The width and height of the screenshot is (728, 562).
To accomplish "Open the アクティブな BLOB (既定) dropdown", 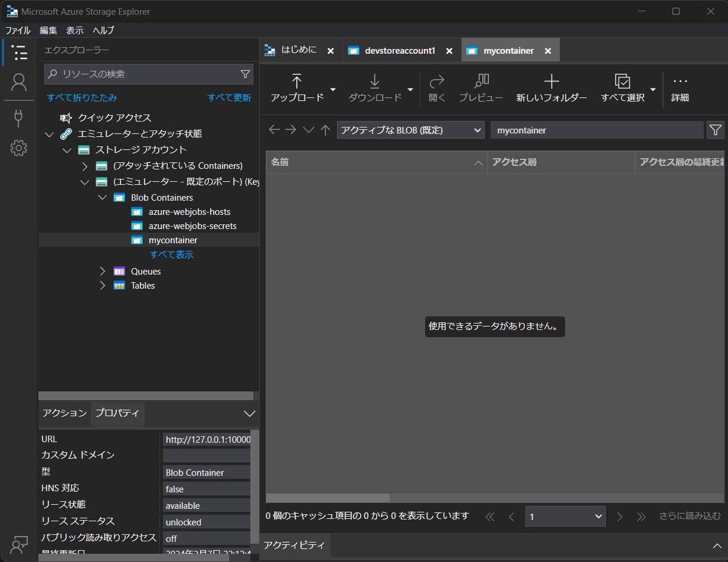I will point(411,130).
